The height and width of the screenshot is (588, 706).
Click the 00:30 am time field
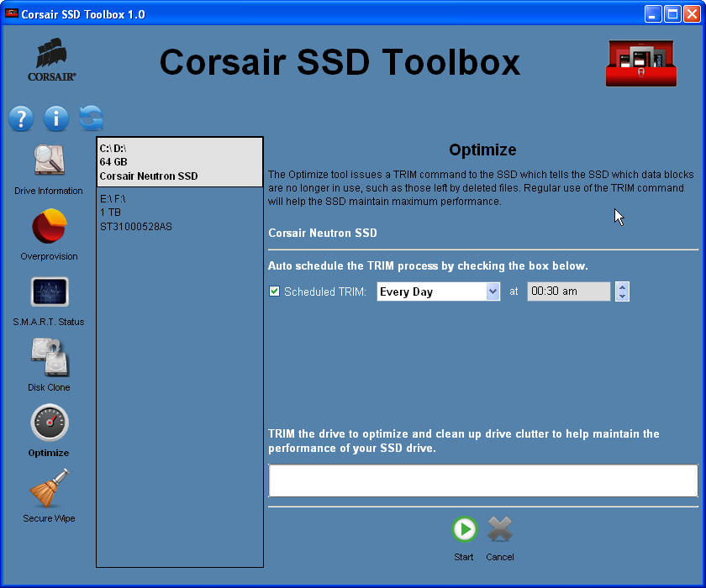[x=569, y=291]
